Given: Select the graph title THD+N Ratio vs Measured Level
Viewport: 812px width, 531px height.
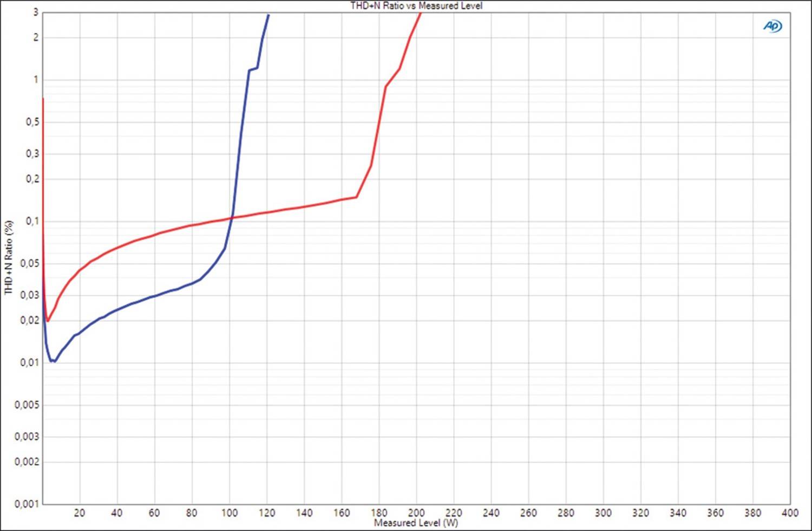Looking at the screenshot, I should click(x=416, y=6).
